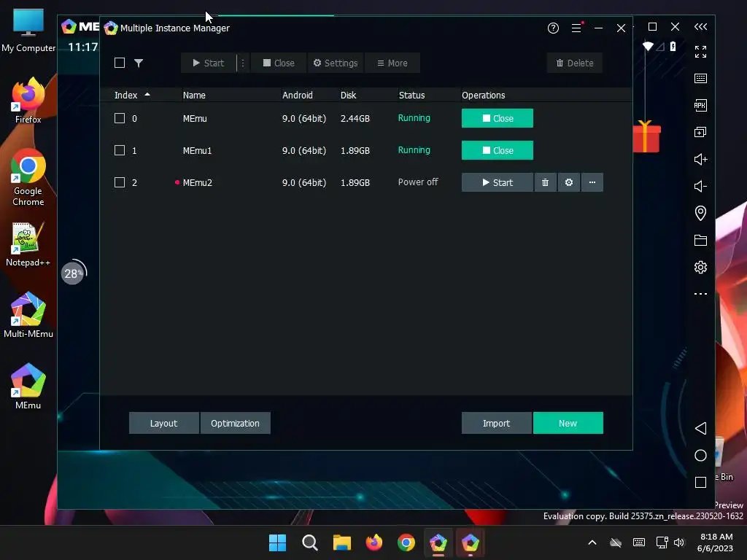The image size is (747, 560).
Task: Open keymapping keyboard icon in MEmu sidebar
Action: coord(700,78)
